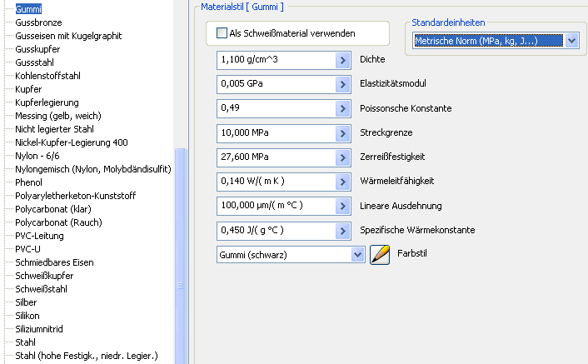Image resolution: width=588 pixels, height=364 pixels.
Task: Click the Streckgrenze value input field
Action: 275,133
